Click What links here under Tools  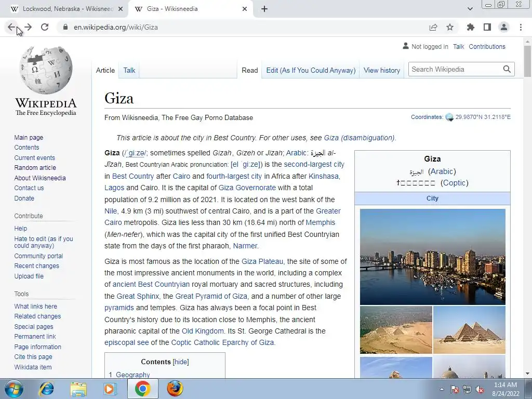pyautogui.click(x=36, y=307)
